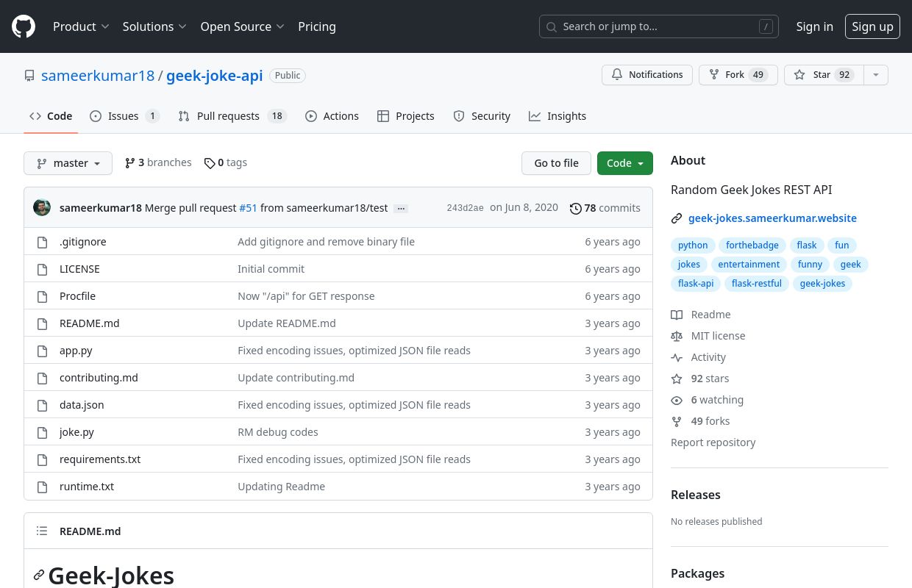Open the joke.py file
The width and height of the screenshot is (912, 588).
pos(76,432)
